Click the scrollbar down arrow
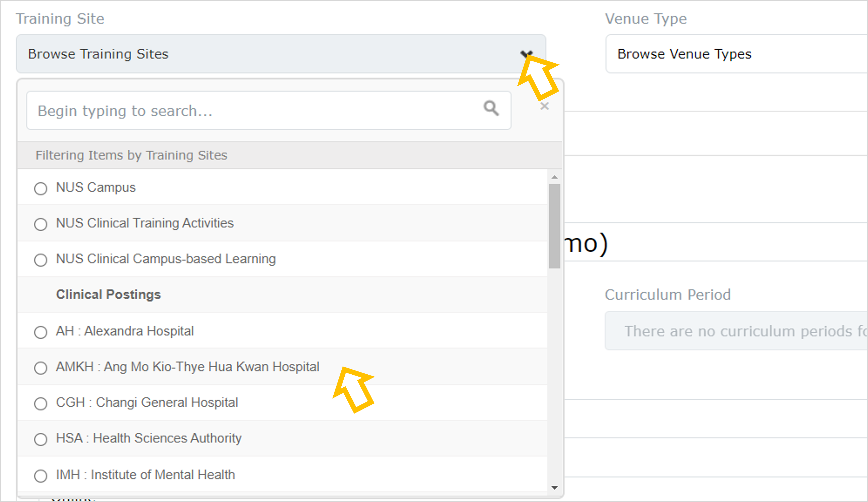Viewport: 868px width, 502px height. (555, 487)
